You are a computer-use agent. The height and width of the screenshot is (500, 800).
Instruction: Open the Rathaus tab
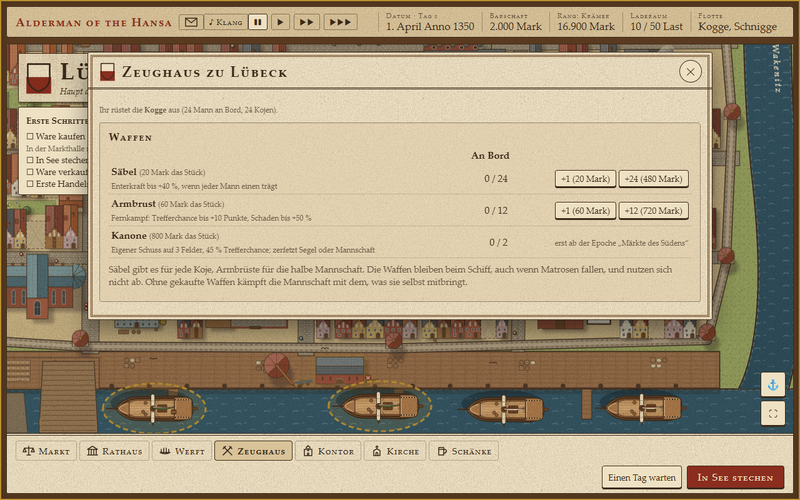114,451
